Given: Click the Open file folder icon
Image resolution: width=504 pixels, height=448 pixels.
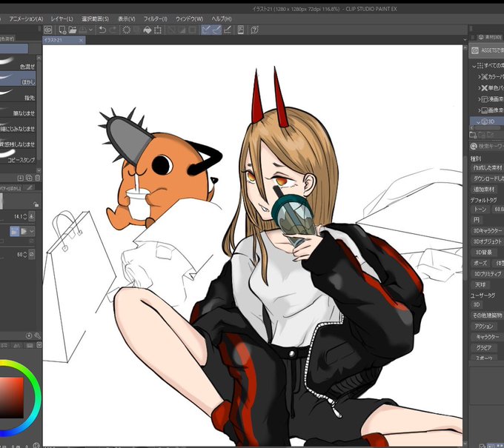Looking at the screenshot, I should (x=73, y=30).
